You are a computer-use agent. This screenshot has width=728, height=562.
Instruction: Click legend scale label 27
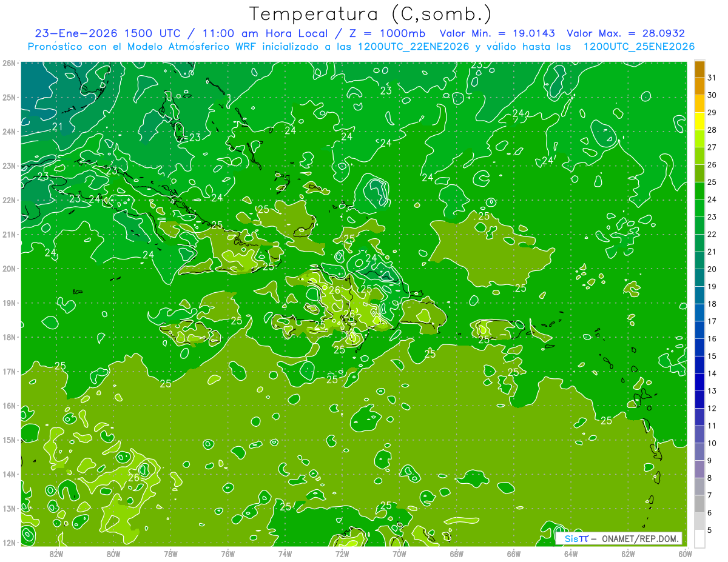[x=712, y=147]
